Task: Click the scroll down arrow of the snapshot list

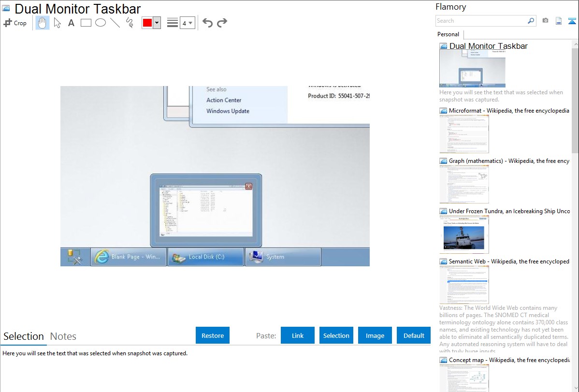Action: pyautogui.click(x=575, y=388)
